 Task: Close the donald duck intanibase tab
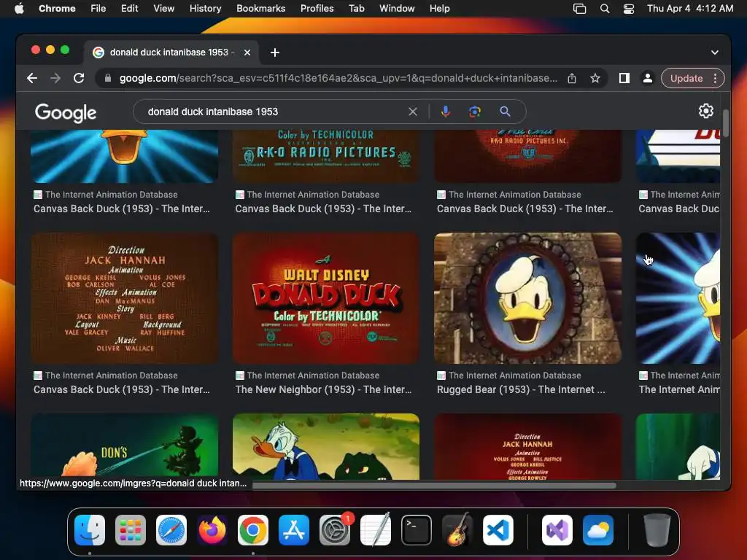(x=247, y=52)
